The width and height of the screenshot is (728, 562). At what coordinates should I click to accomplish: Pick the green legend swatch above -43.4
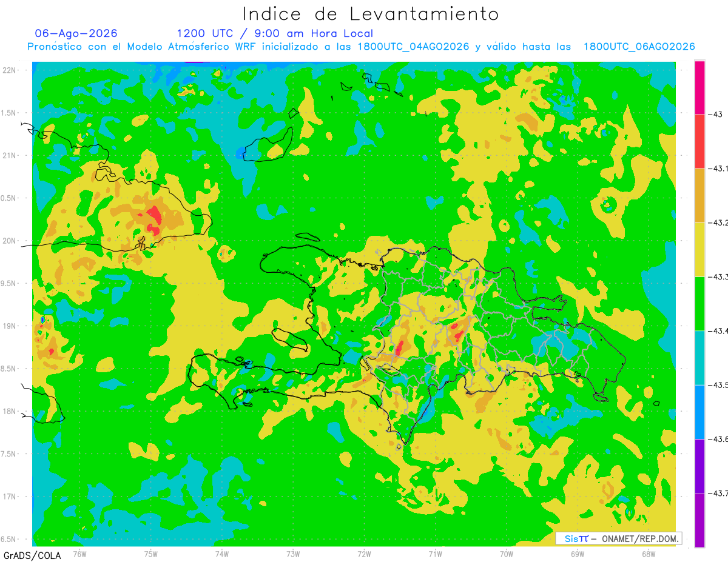coord(699,303)
